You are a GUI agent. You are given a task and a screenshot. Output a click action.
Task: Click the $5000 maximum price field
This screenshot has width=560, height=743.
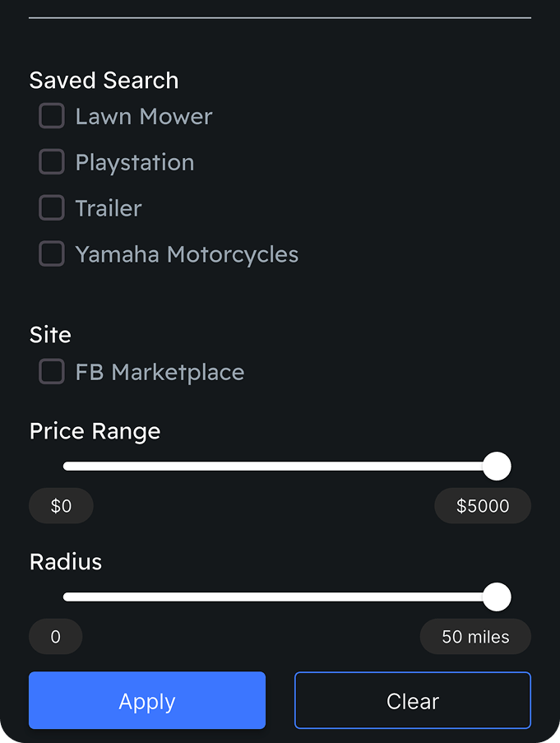tap(483, 506)
